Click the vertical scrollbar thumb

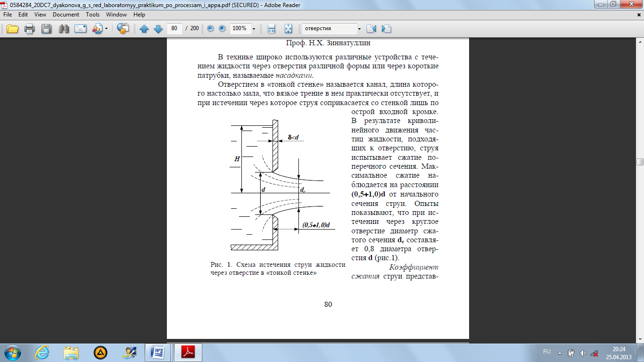tap(640, 162)
